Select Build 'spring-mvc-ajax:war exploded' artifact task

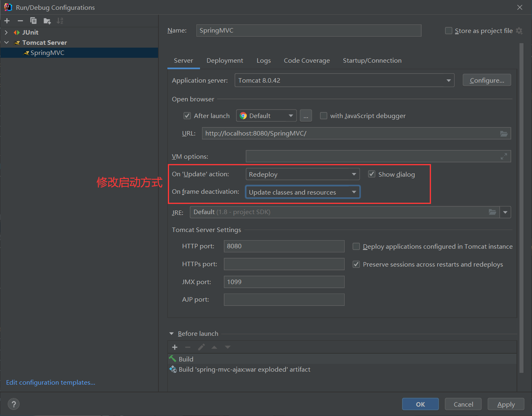point(342,370)
